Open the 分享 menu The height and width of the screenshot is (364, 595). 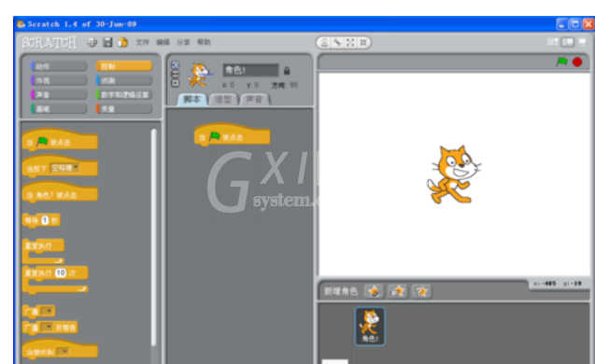(183, 42)
